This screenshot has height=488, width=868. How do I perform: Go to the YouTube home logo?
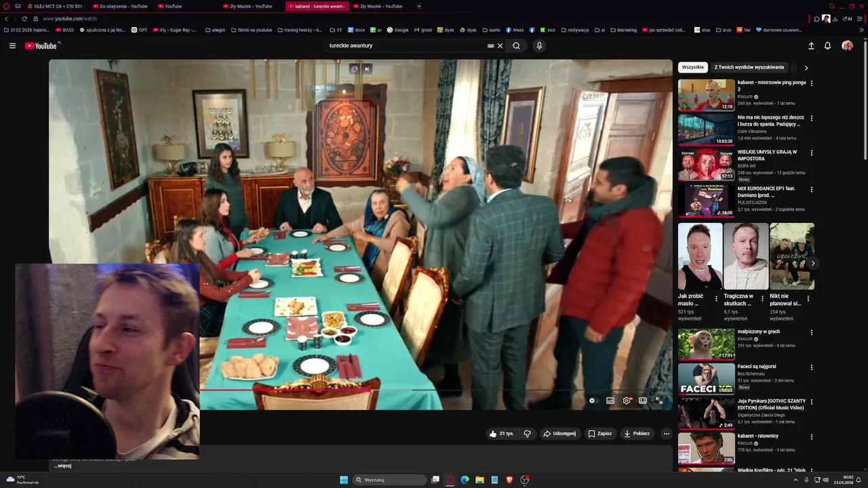pyautogui.click(x=42, y=46)
